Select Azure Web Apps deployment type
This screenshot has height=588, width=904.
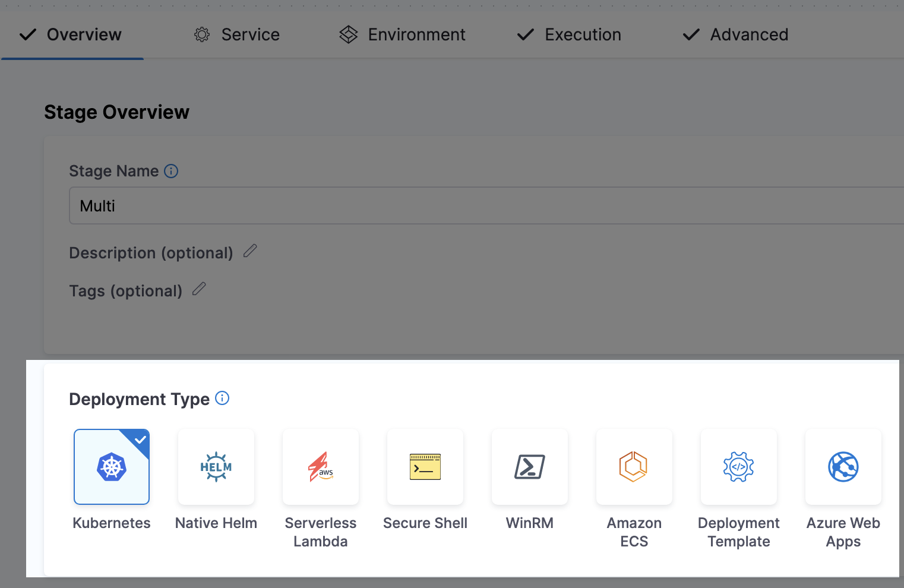[x=843, y=467]
